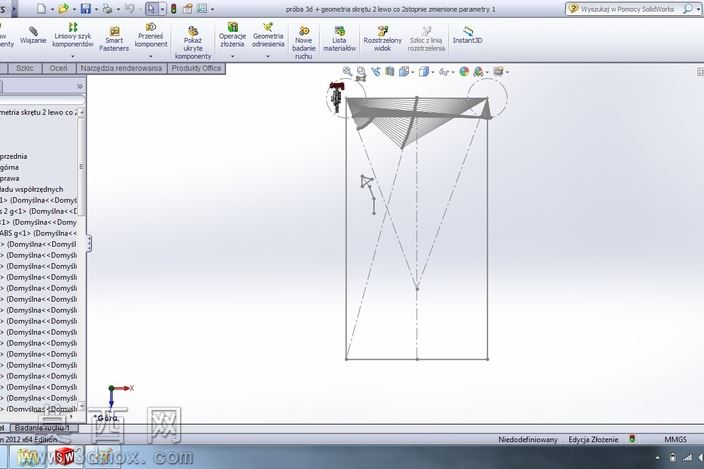Select the 'górna' plane in the tree
Image resolution: width=704 pixels, height=469 pixels.
click(9, 167)
